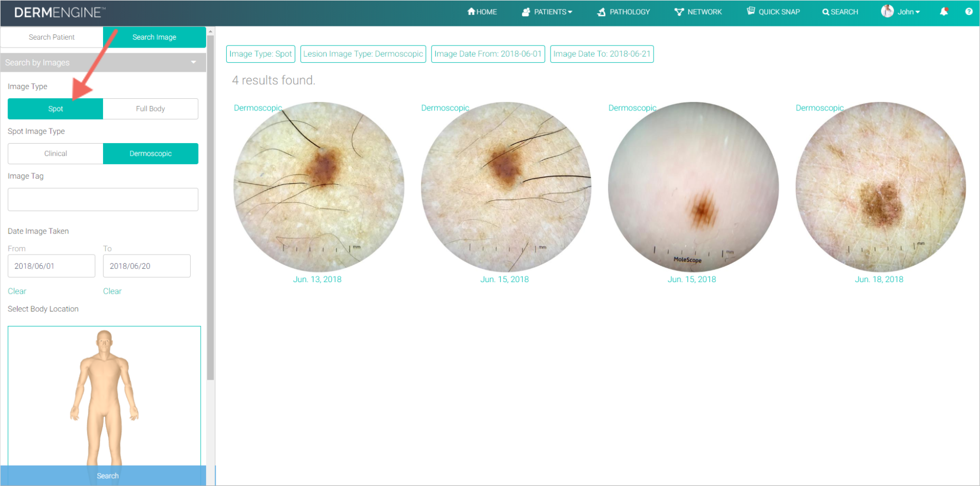Click John's profile avatar

(887, 11)
